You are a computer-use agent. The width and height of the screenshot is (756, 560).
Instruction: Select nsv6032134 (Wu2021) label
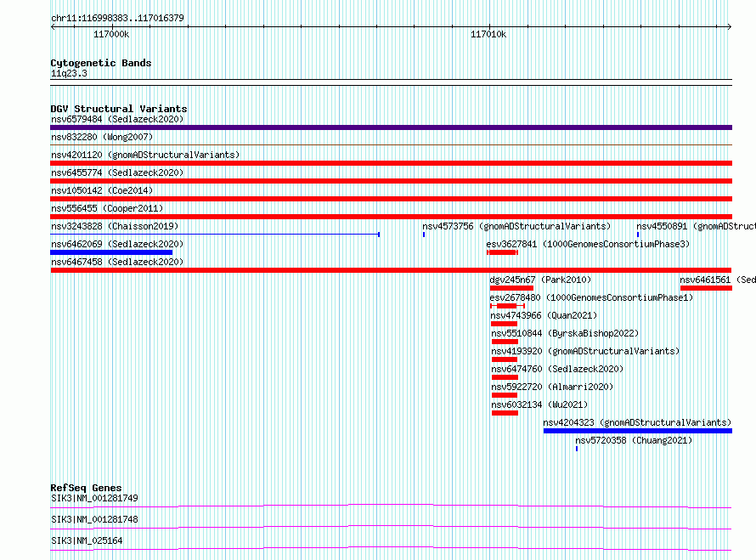tap(539, 404)
